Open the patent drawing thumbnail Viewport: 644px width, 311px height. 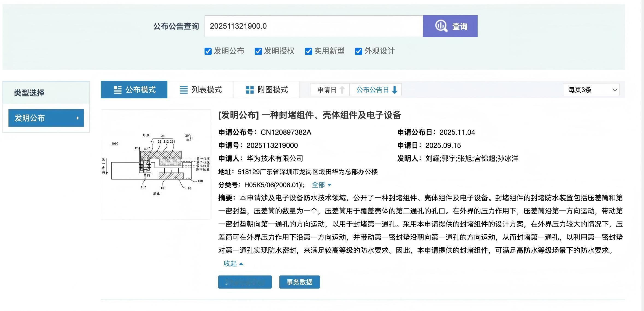156,164
